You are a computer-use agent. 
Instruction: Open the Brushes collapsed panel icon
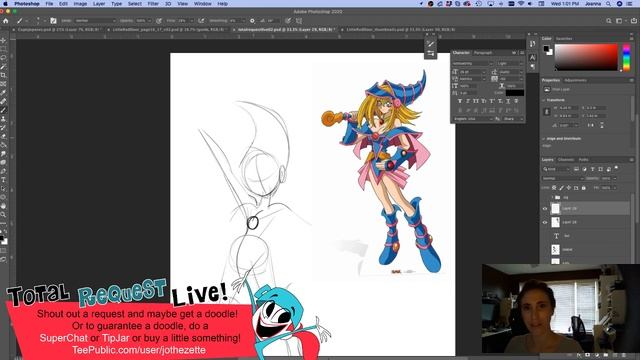coord(430,44)
